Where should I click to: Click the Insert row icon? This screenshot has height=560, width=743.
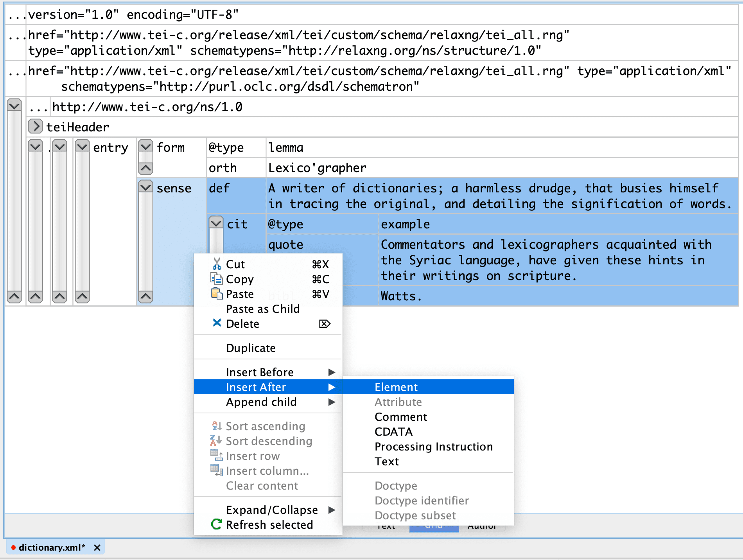(217, 456)
